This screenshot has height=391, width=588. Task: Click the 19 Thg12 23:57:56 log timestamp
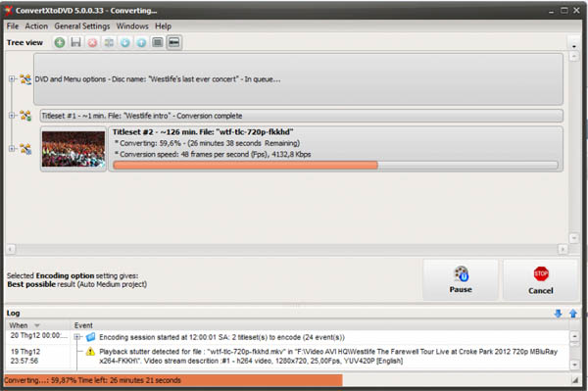coord(25,356)
